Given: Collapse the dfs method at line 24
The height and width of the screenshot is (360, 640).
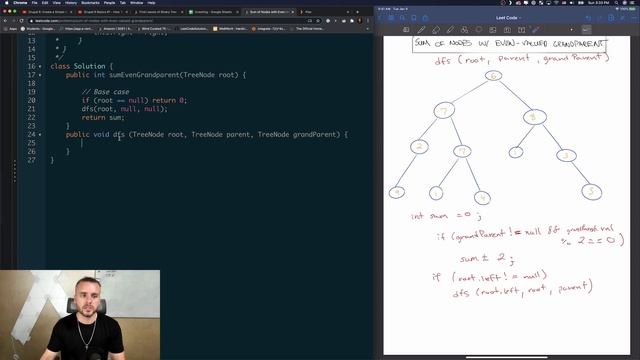Looking at the screenshot, I should pyautogui.click(x=40, y=134).
